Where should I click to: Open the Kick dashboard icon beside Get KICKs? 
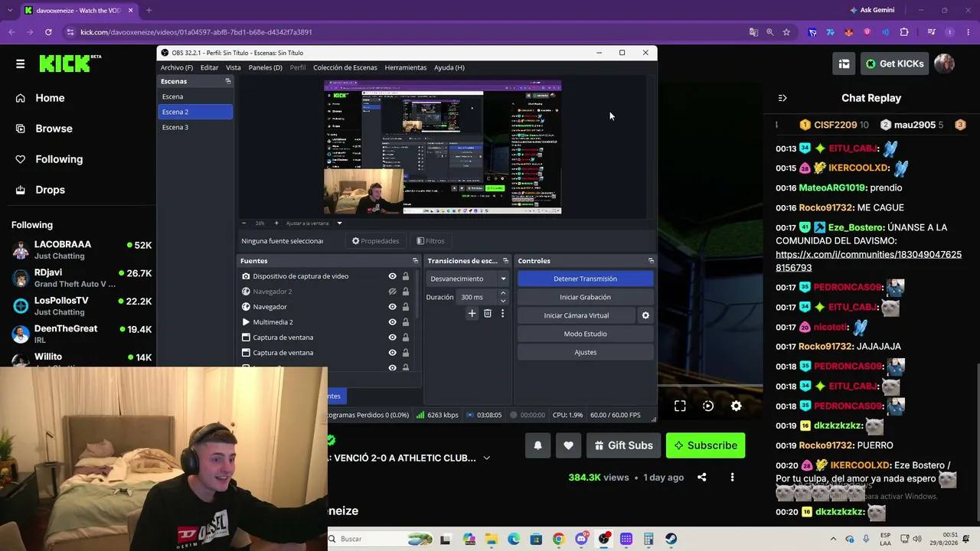[x=844, y=64]
